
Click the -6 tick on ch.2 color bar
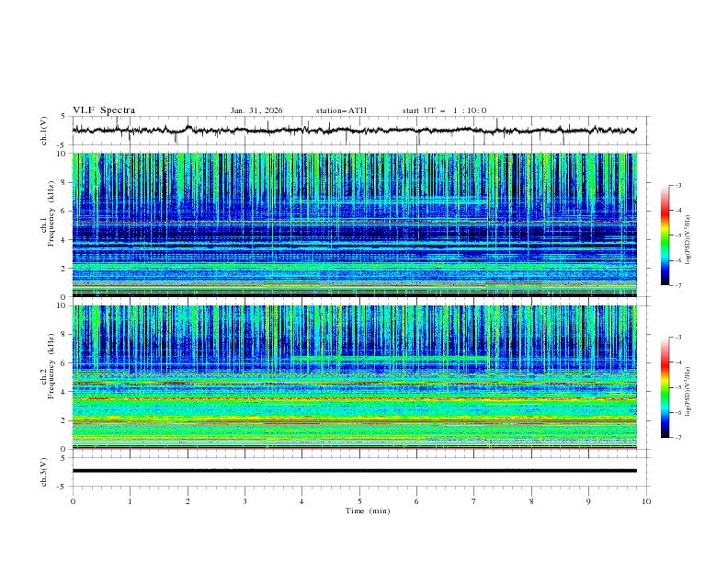click(x=678, y=412)
